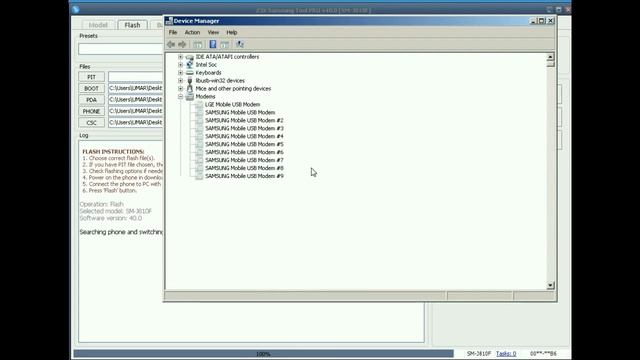
Task: Click the CSC file path field
Action: [136, 122]
